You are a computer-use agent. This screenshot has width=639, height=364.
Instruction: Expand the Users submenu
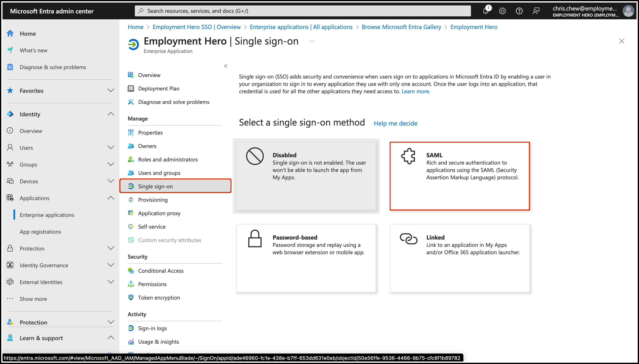pos(111,148)
